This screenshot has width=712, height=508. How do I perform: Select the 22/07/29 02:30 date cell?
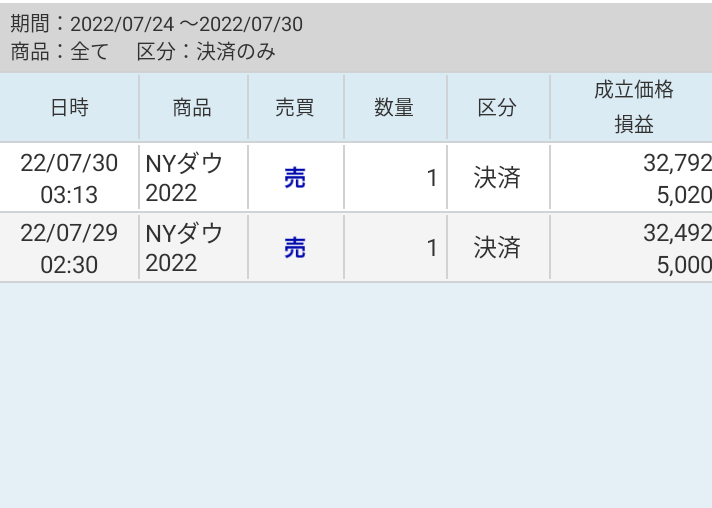(x=69, y=248)
